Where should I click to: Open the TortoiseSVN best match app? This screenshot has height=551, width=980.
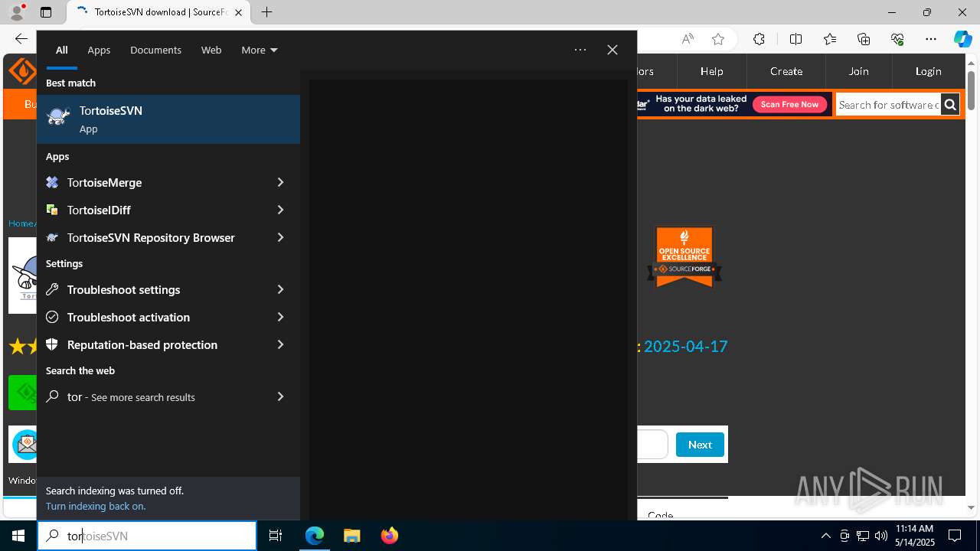[x=168, y=119]
